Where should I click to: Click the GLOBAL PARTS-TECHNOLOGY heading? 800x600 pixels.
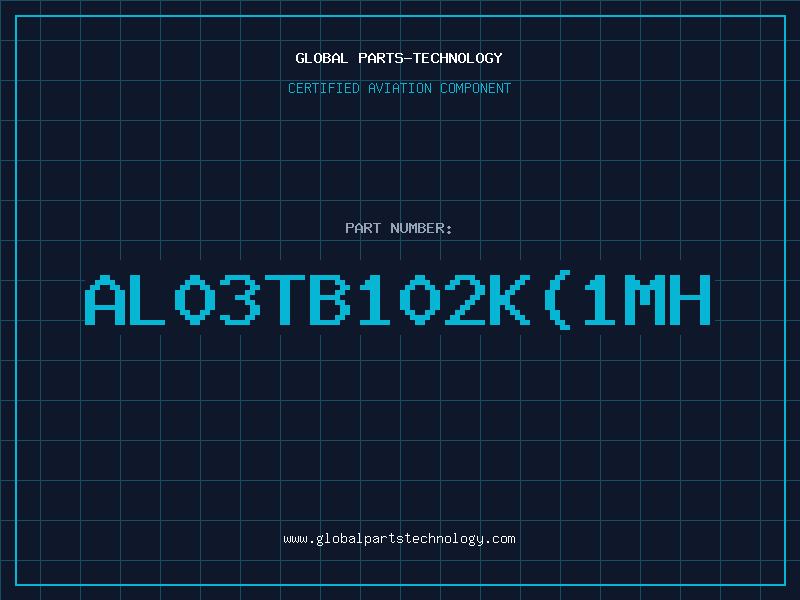click(x=399, y=58)
